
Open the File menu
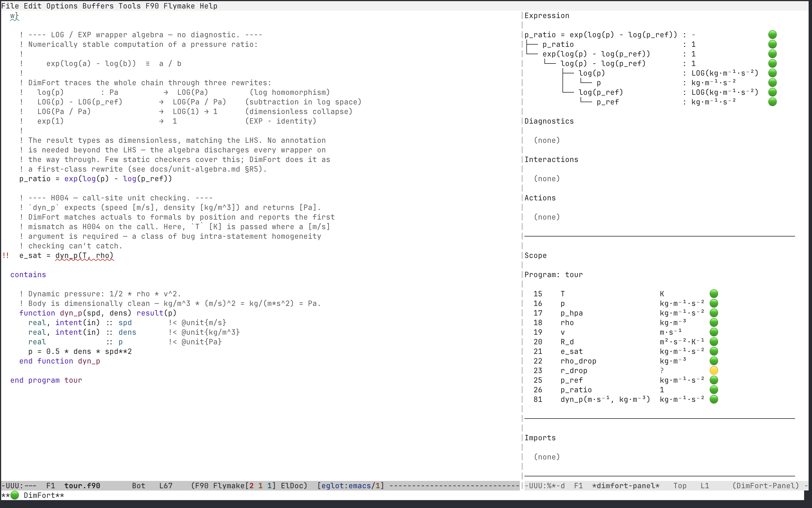point(10,6)
